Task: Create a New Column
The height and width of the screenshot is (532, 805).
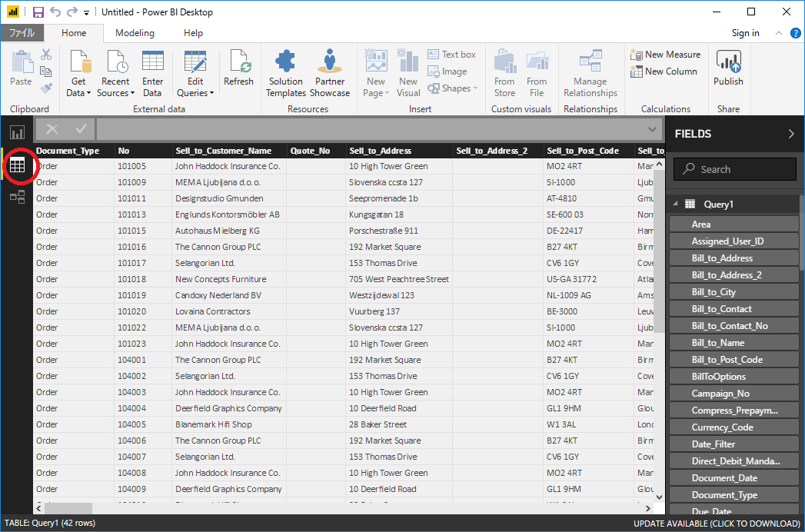Action: 664,71
